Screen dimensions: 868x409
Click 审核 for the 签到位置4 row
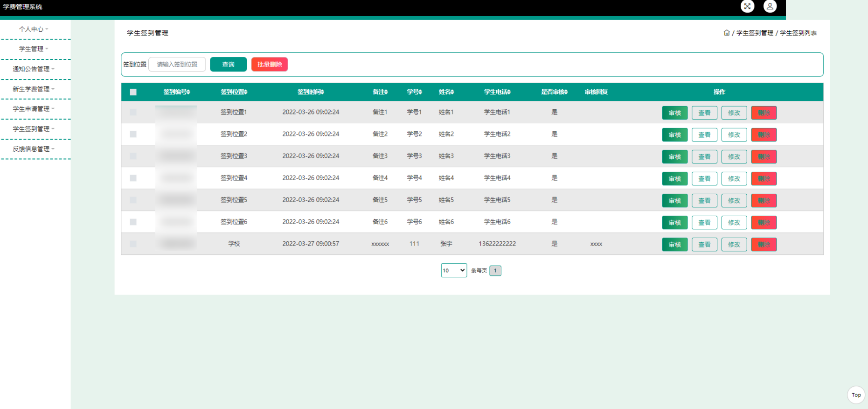pos(674,178)
